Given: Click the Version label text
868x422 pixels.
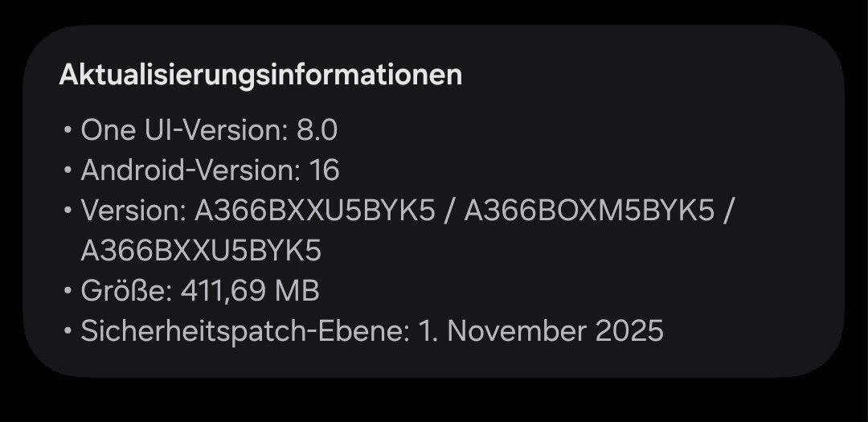Looking at the screenshot, I should (133, 211).
